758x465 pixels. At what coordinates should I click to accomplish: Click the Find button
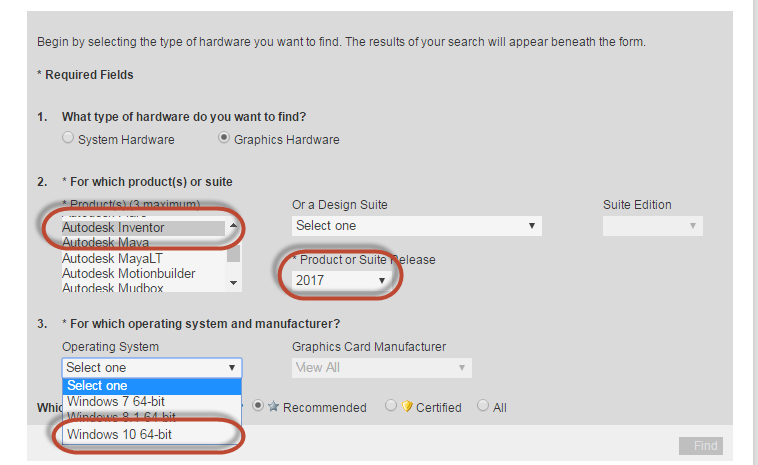coord(701,446)
